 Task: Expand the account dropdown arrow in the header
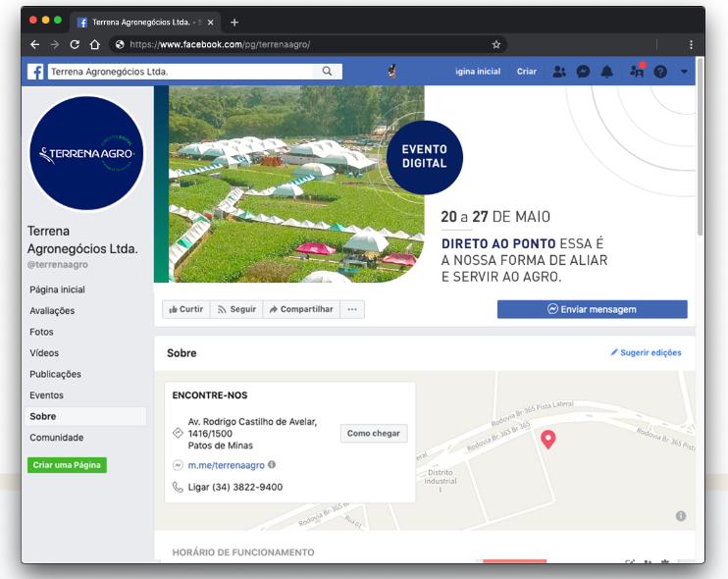684,72
